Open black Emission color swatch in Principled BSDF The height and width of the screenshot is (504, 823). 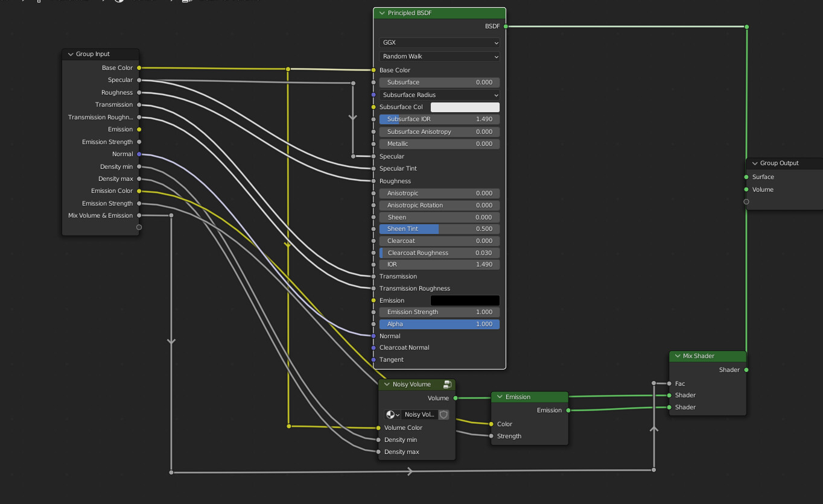click(x=465, y=300)
